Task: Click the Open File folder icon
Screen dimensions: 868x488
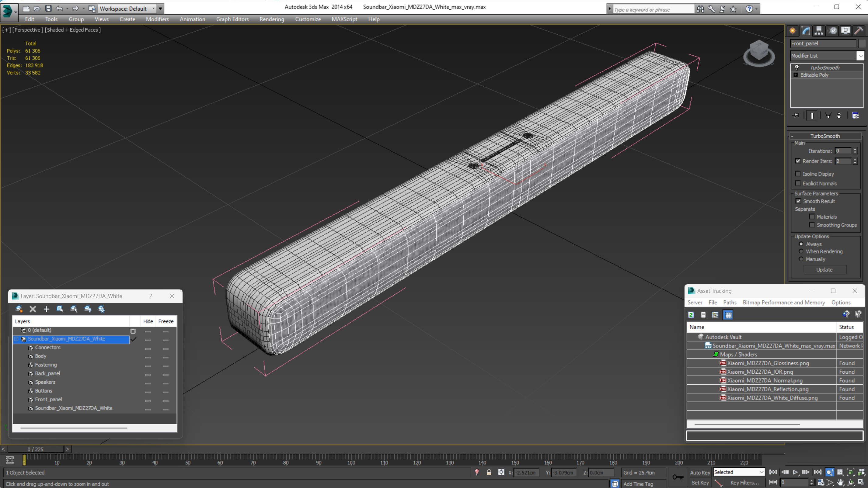Action: [37, 9]
